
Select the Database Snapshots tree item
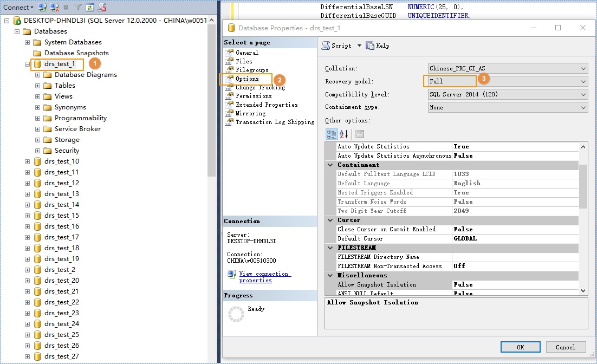[76, 53]
